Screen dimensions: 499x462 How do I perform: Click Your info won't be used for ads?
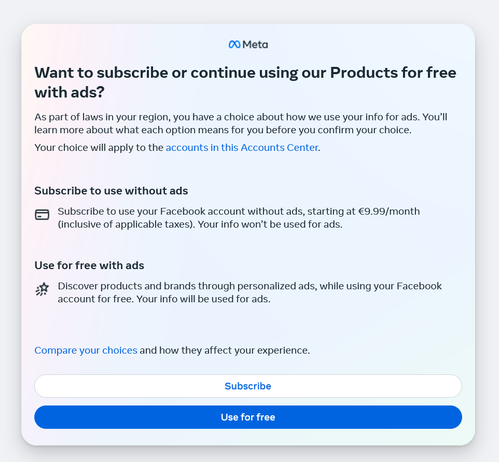270,224
